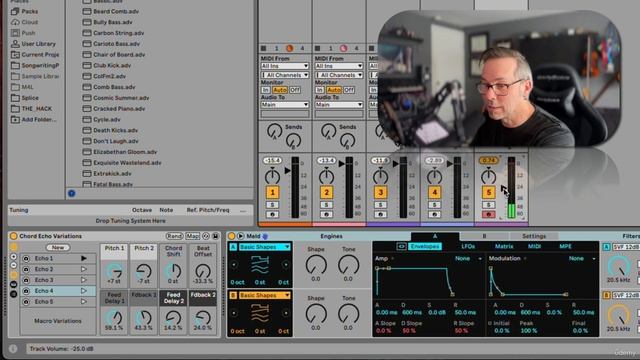Click track 1 stop clip square button

coord(263,48)
